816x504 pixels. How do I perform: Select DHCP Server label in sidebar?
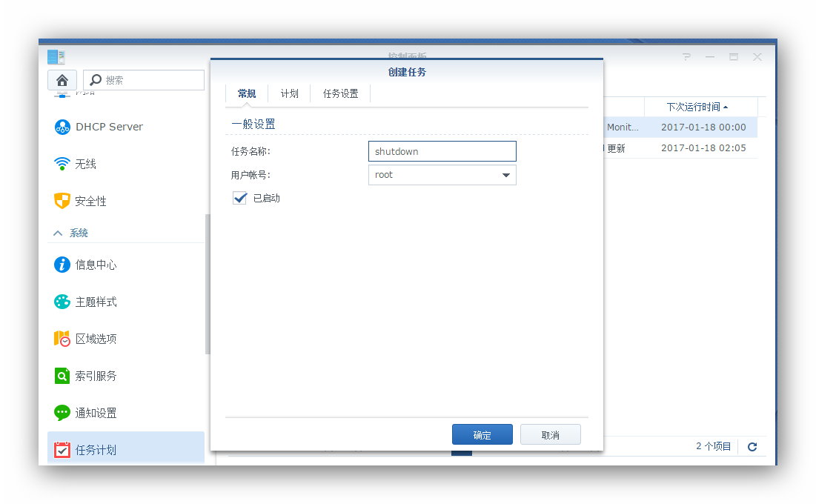tap(109, 127)
